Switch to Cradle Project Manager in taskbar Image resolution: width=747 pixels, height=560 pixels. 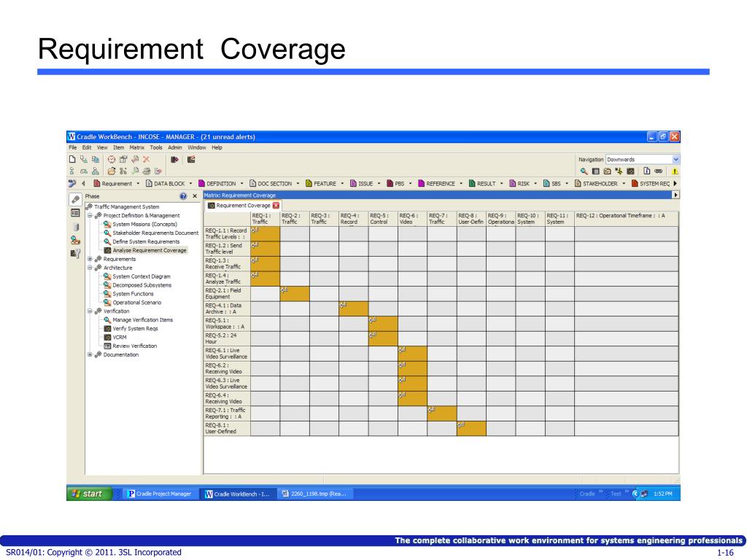(x=160, y=494)
